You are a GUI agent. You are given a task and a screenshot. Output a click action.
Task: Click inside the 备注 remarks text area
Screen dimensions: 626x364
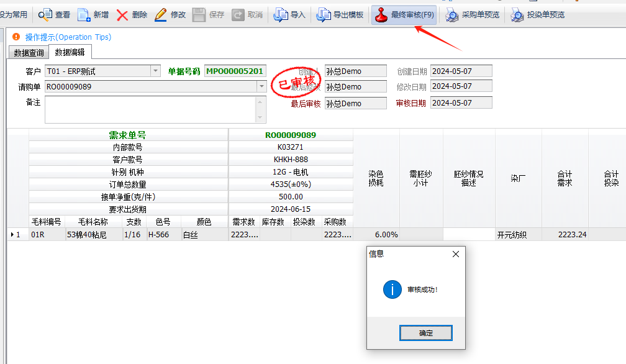[x=150, y=109]
